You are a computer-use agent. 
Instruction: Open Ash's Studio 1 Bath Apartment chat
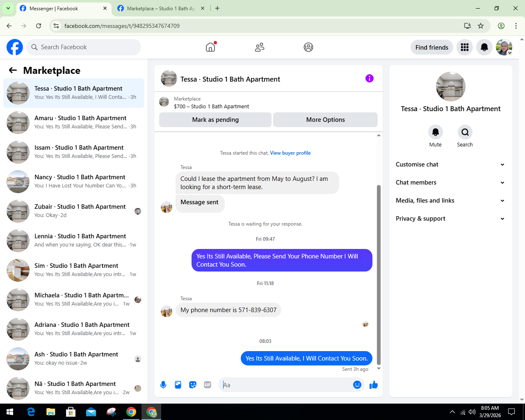click(x=74, y=359)
